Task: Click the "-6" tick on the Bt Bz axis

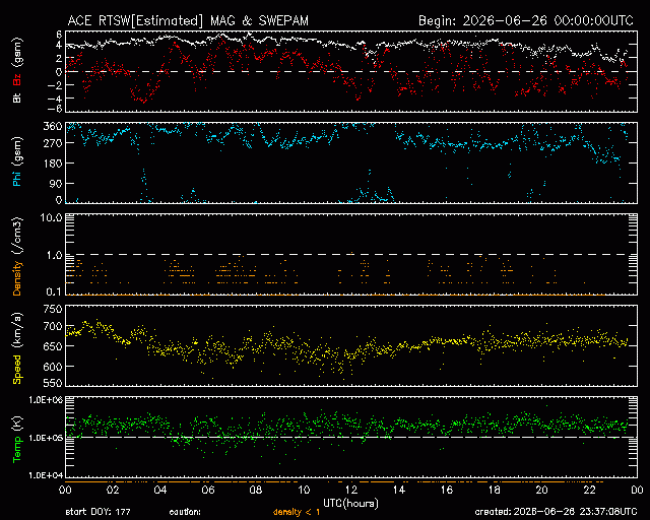Action: tap(56, 109)
